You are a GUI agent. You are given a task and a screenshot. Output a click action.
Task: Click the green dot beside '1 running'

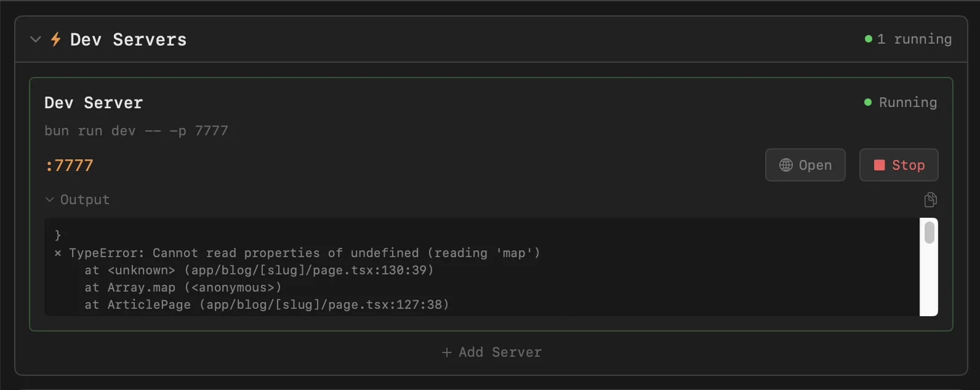868,39
